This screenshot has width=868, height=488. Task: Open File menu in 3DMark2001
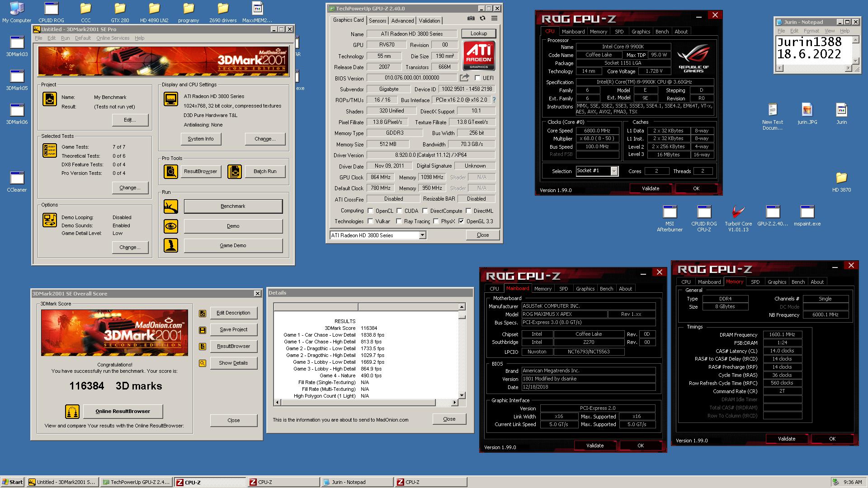tap(38, 38)
